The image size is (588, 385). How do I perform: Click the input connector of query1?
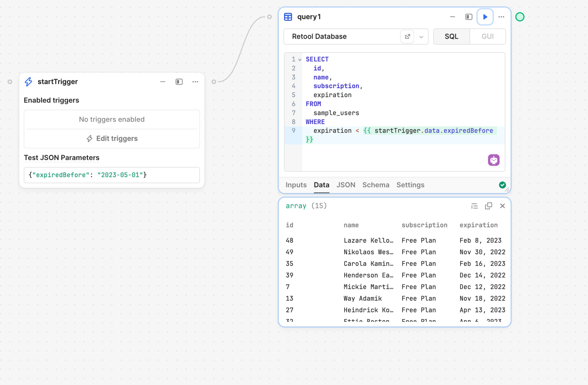click(x=269, y=17)
